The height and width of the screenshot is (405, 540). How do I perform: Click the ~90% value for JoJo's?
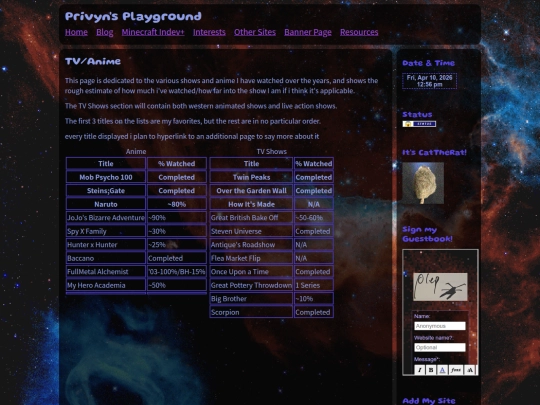tap(177, 218)
